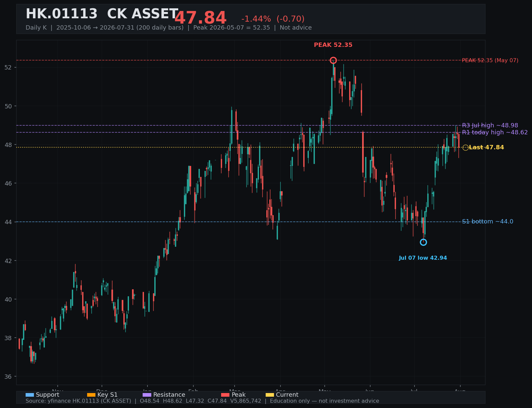Click the blue Jul 07 low circle marker
Screen dimensions: 532x408
[x=423, y=242]
